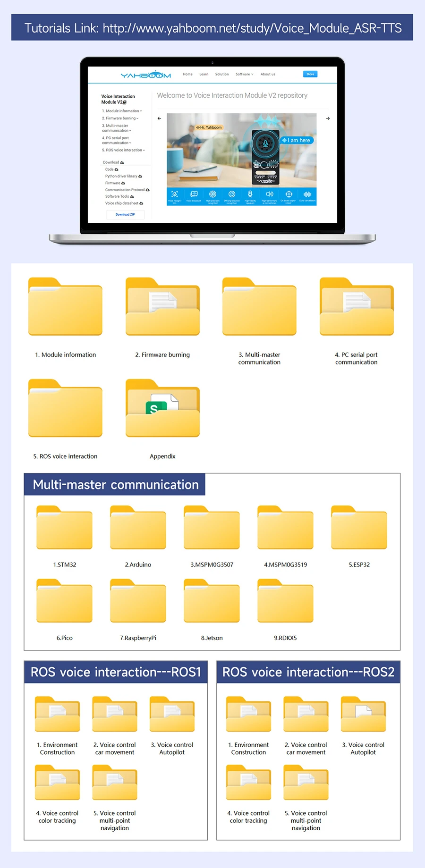Download the Communication Protocol file
The height and width of the screenshot is (868, 425).
(x=127, y=190)
